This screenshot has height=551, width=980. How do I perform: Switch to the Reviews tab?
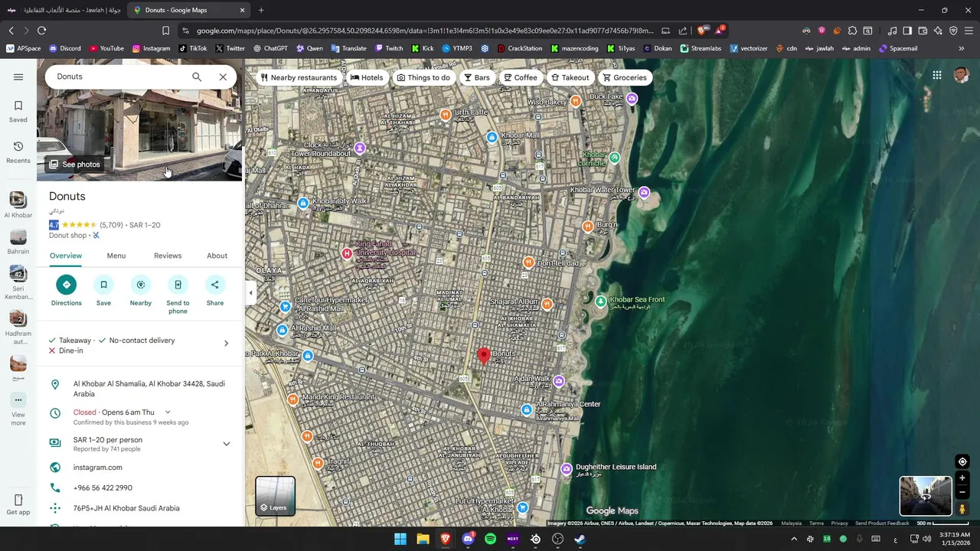168,256
